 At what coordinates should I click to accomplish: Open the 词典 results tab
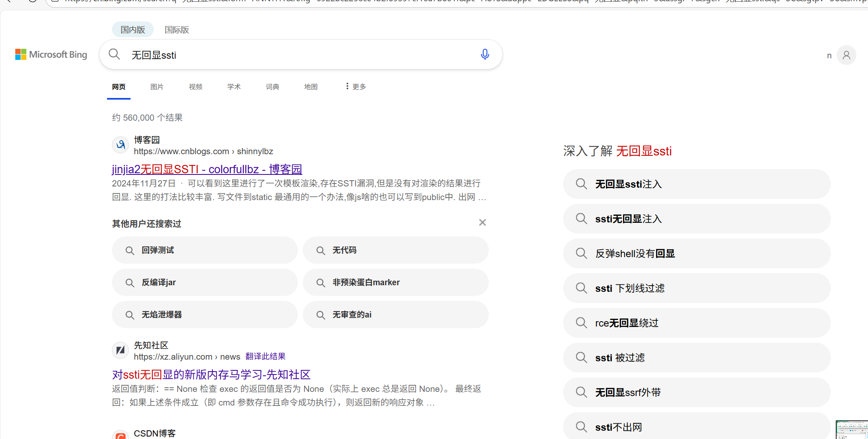click(x=272, y=87)
